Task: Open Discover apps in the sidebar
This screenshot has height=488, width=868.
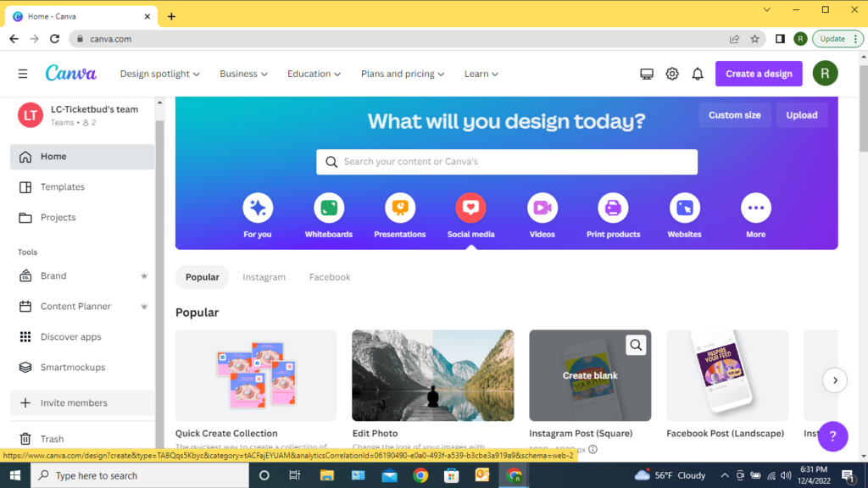Action: point(82,336)
